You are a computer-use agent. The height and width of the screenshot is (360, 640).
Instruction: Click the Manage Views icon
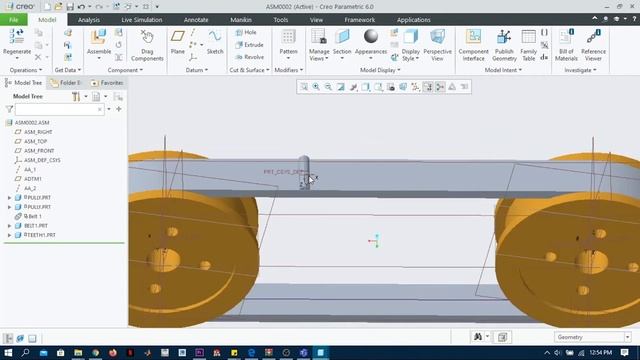(x=319, y=37)
